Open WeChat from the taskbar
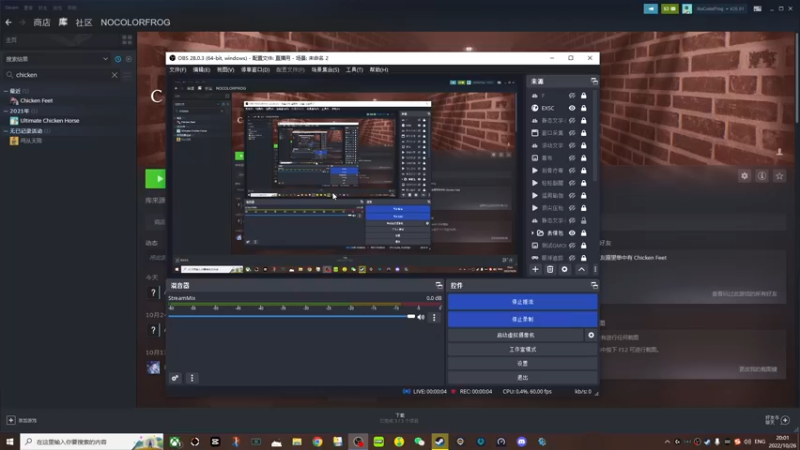800x450 pixels. (x=419, y=441)
